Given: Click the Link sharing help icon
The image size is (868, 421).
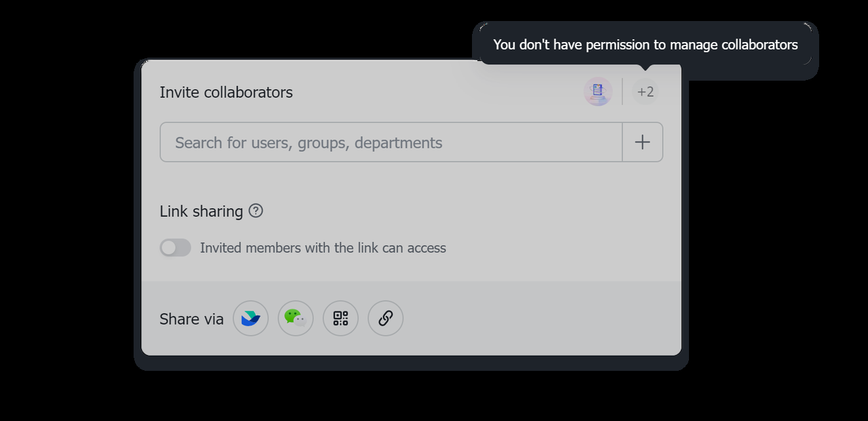Looking at the screenshot, I should [256, 211].
